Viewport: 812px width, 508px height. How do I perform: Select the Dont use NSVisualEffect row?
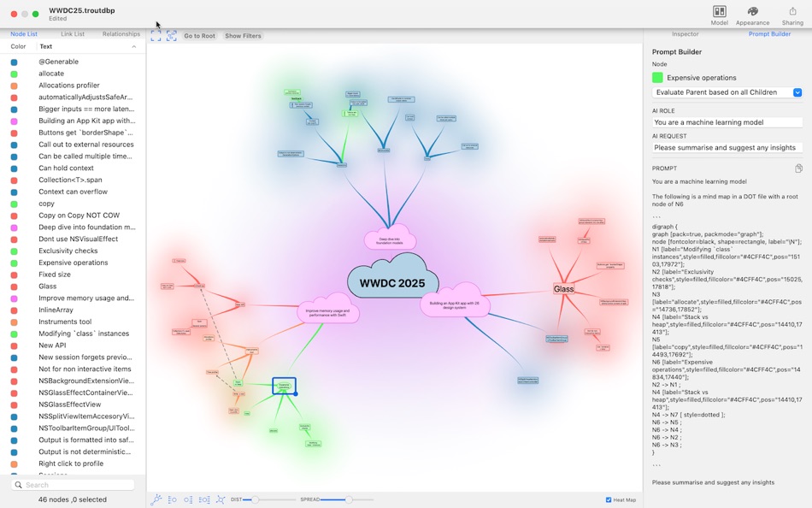point(73,239)
